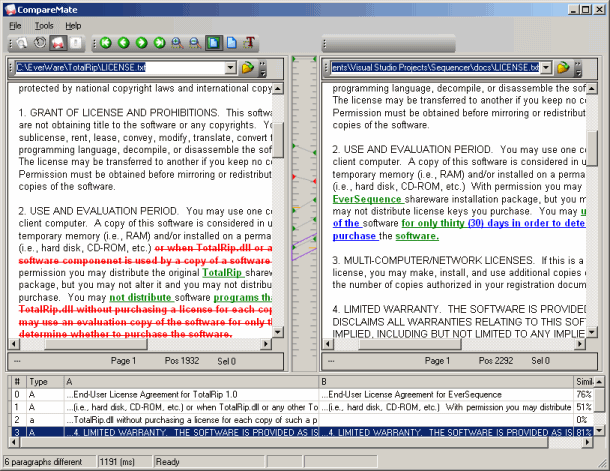Image resolution: width=610 pixels, height=471 pixels.
Task: Expand the left pane toolbar overflow chevron
Action: (263, 68)
